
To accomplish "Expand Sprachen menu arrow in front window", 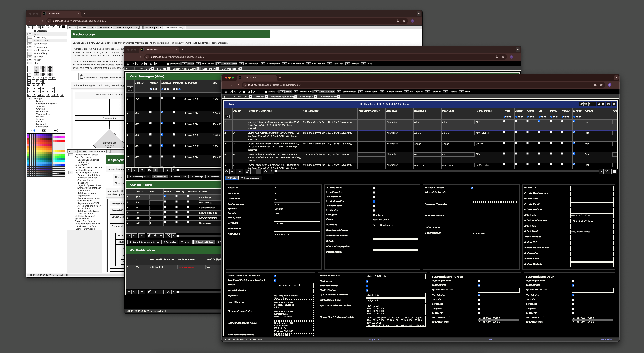I will [x=427, y=92].
